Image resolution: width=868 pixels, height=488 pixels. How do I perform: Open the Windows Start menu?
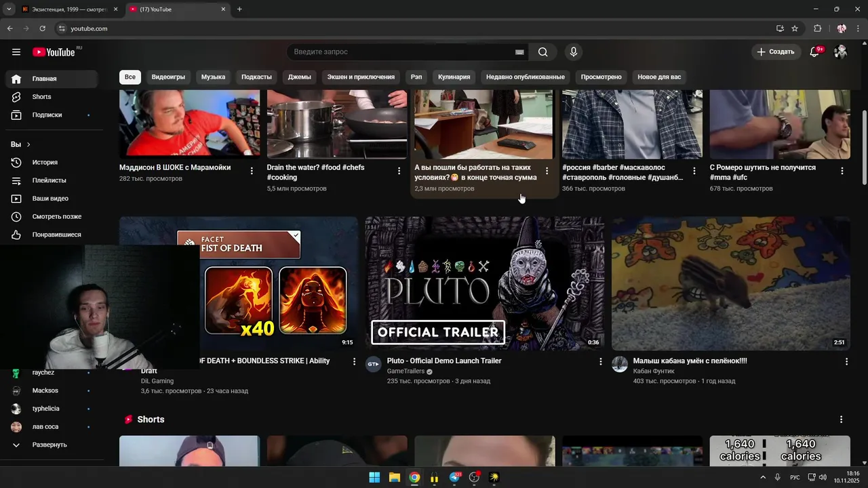coord(374,477)
